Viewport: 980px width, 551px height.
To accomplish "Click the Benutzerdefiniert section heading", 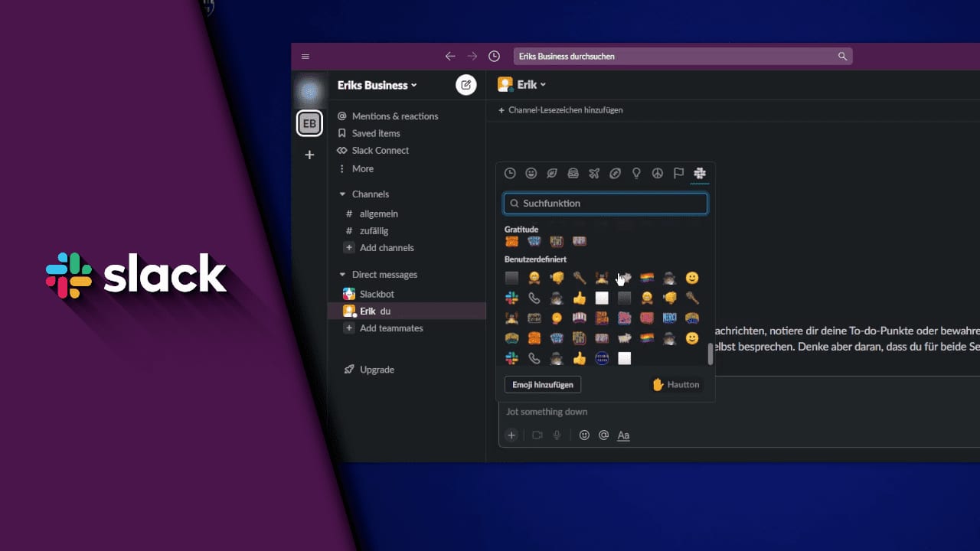I will [535, 259].
